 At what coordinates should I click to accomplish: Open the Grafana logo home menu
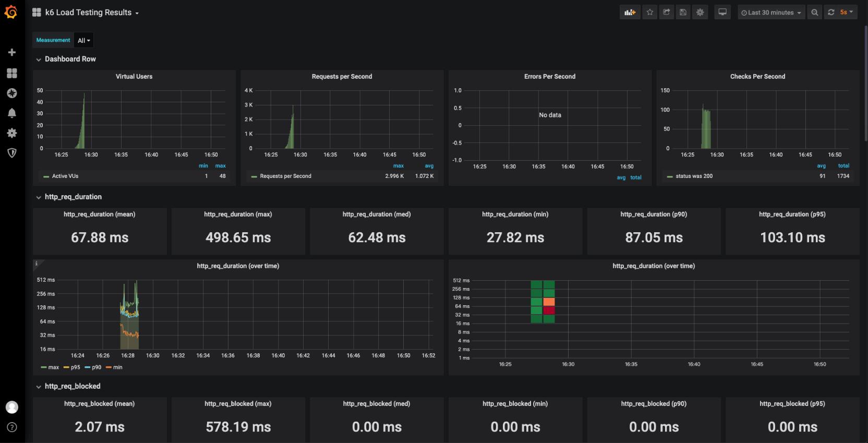pos(11,12)
